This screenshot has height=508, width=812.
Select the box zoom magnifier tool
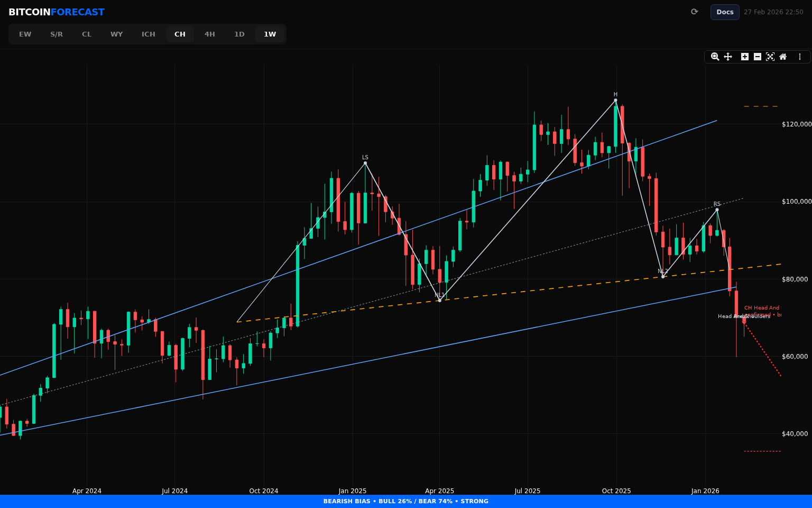(x=715, y=57)
